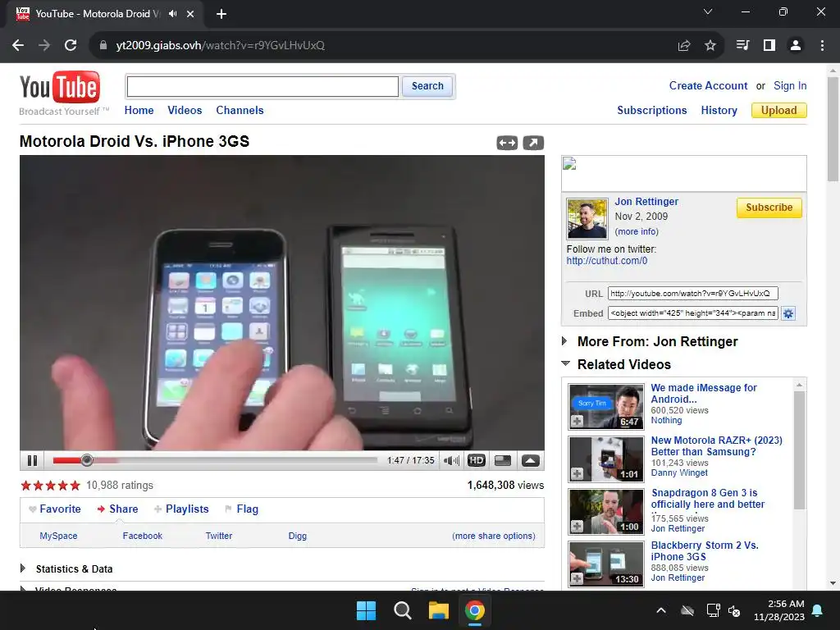Click the yellow Upload button

coord(779,111)
